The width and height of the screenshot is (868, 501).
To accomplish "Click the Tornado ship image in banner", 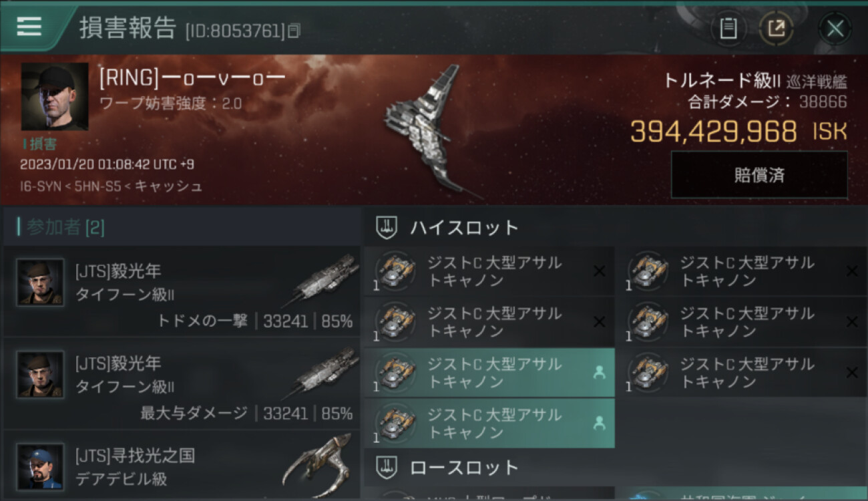I will click(431, 130).
